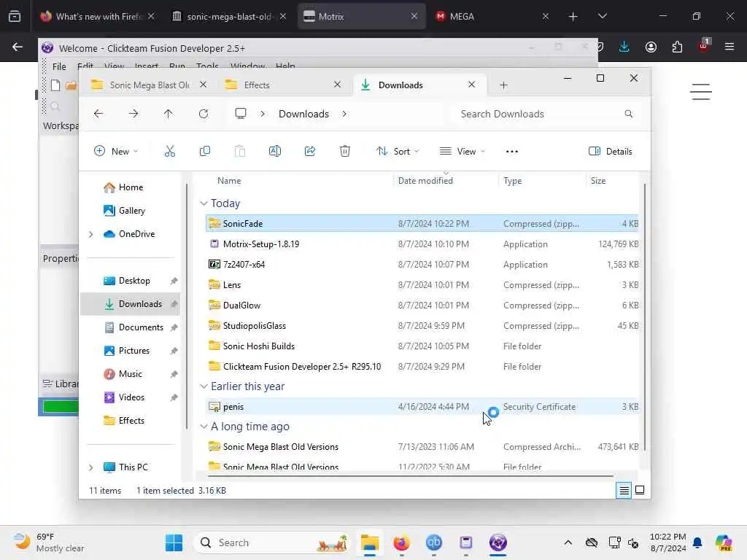Switch to large thumbnails view icon in status bar
Viewport: 747px width, 560px height.
coord(640,490)
